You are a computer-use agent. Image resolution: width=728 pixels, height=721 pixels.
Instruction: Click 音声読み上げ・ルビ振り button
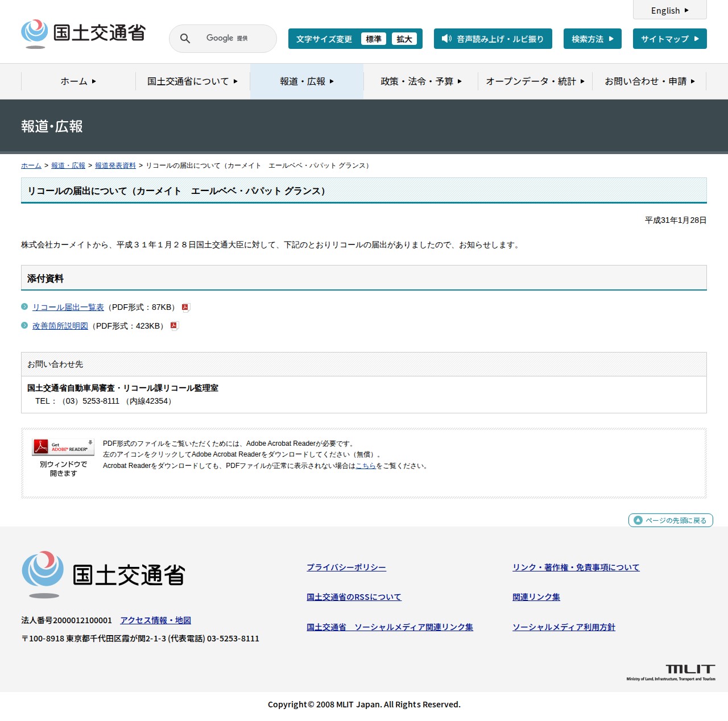[x=493, y=39]
